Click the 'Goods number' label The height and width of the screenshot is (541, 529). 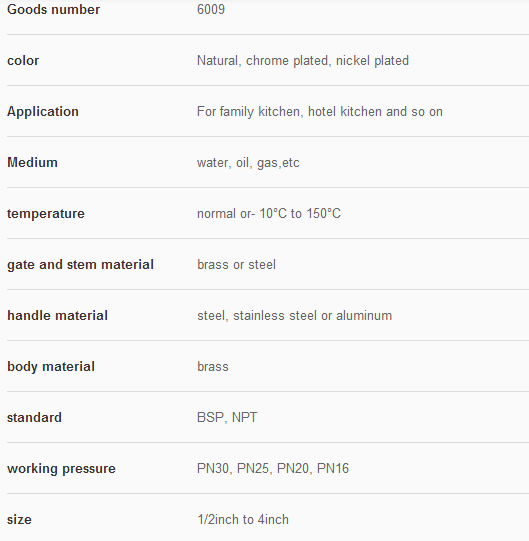click(x=53, y=9)
